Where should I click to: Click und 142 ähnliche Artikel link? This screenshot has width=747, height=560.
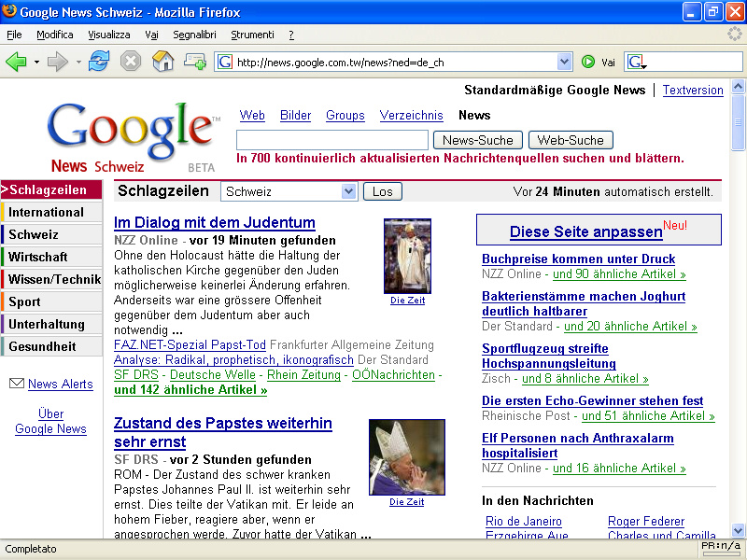(x=190, y=389)
